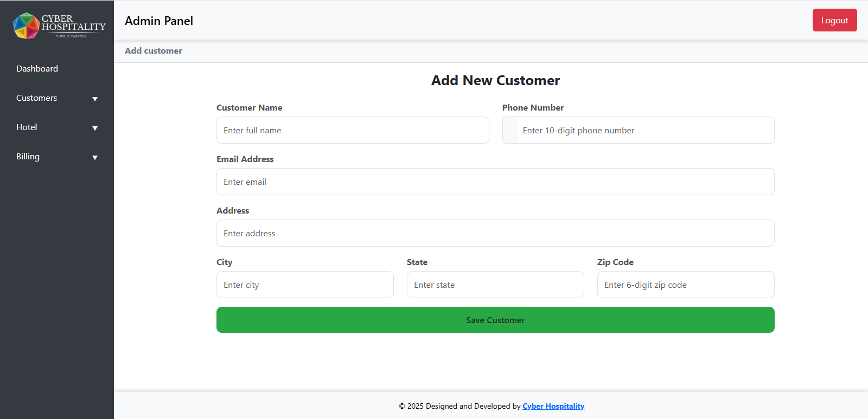Expand the Hotel menu arrow
The image size is (868, 419).
[x=95, y=128]
